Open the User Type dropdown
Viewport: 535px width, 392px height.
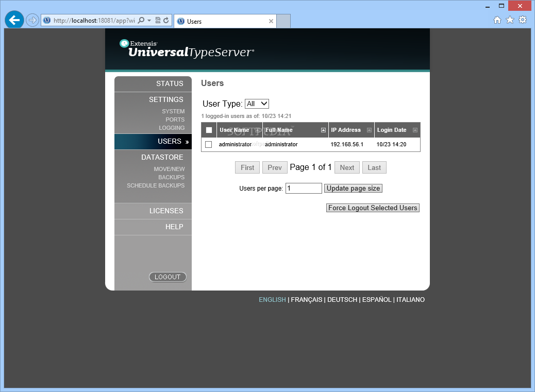(x=257, y=104)
